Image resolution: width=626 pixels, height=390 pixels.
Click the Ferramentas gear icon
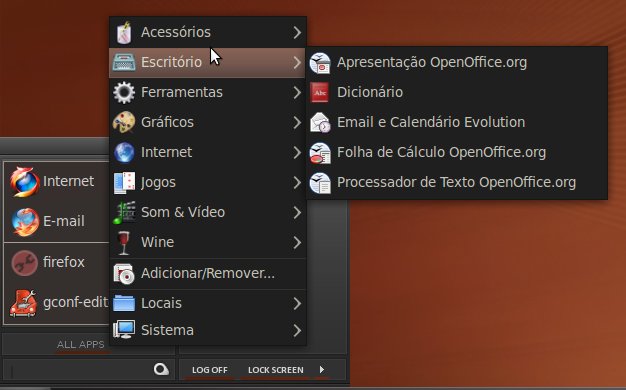pos(124,92)
